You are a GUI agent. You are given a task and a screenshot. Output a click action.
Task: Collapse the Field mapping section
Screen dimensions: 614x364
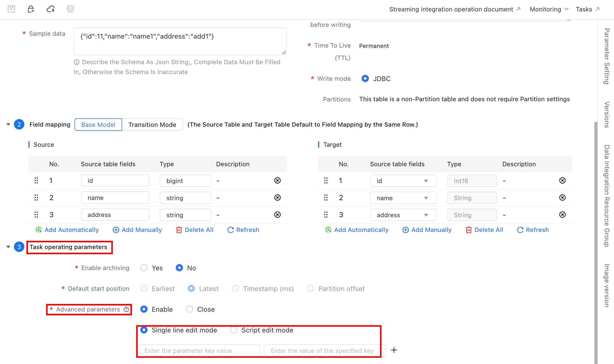tap(8, 125)
